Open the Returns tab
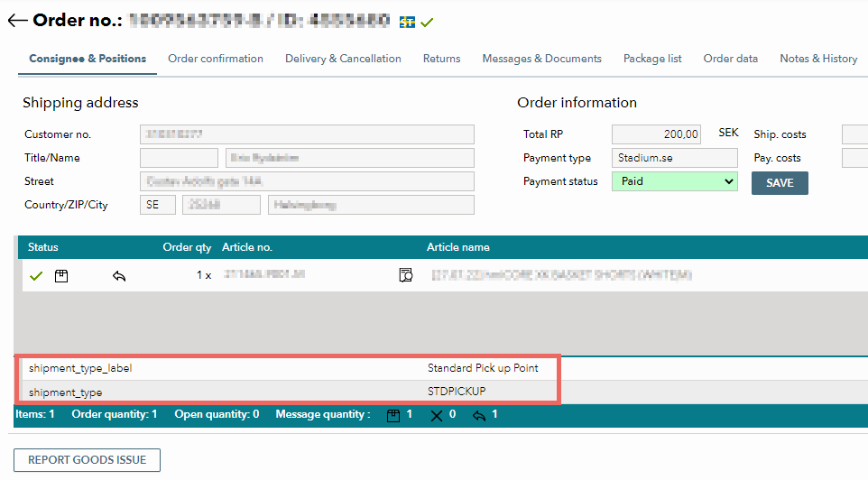The image size is (868, 480). click(442, 59)
